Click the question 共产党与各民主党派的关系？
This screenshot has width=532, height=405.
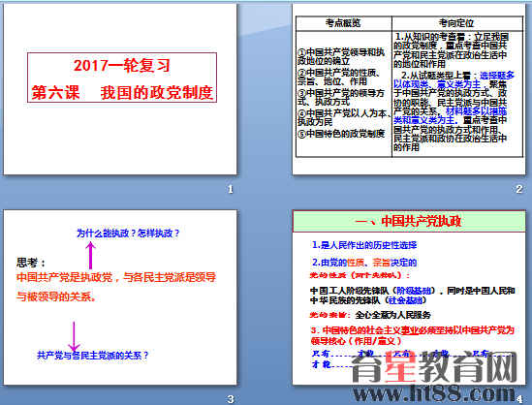93,356
